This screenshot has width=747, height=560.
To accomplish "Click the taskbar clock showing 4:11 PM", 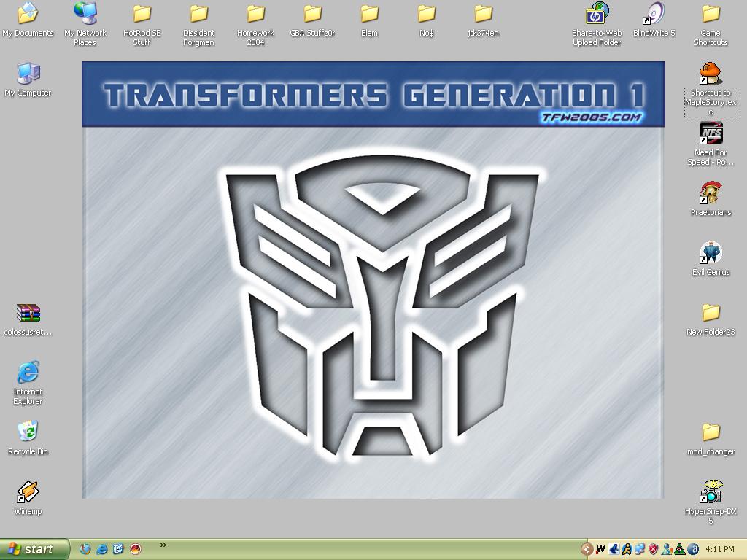I will pos(720,549).
